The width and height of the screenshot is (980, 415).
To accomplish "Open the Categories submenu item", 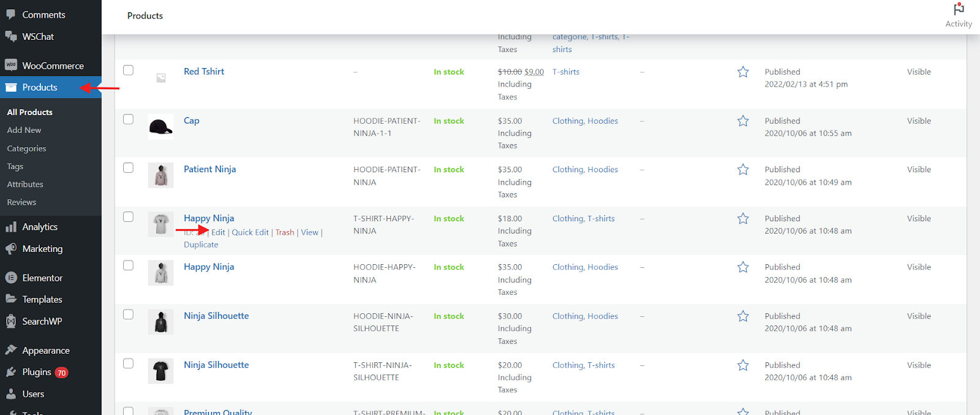I will 27,148.
